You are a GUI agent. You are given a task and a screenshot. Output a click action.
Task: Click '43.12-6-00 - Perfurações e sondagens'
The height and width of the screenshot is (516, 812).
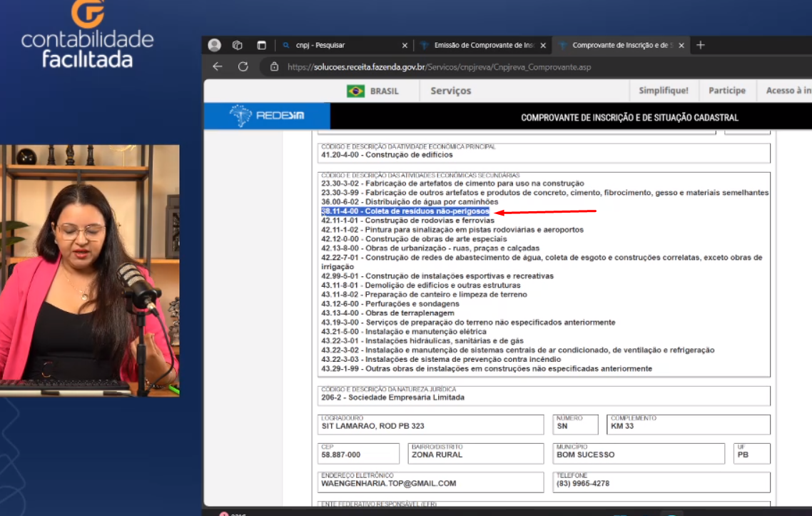click(x=390, y=304)
